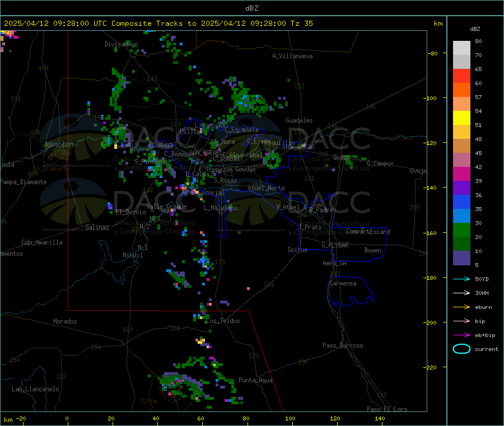Pick the magenta swatch in the dBZ scale
The width and height of the screenshot is (504, 426).
(x=461, y=174)
